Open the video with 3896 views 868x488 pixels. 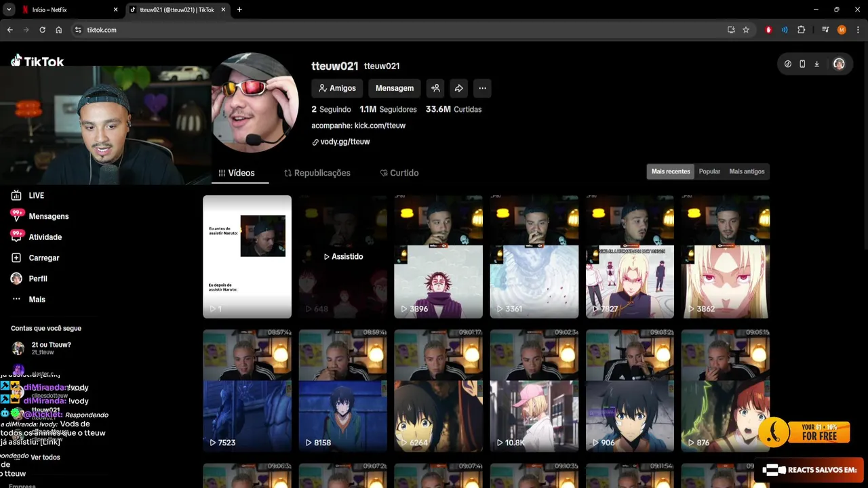[439, 257]
